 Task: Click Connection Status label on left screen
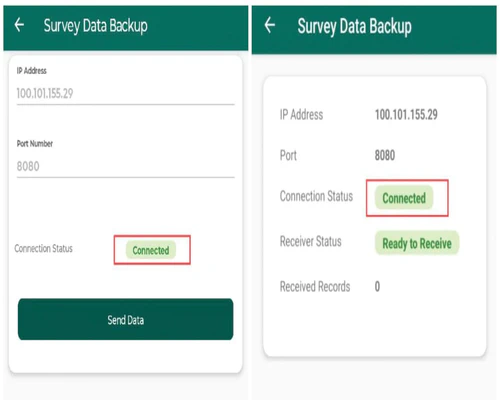point(43,249)
